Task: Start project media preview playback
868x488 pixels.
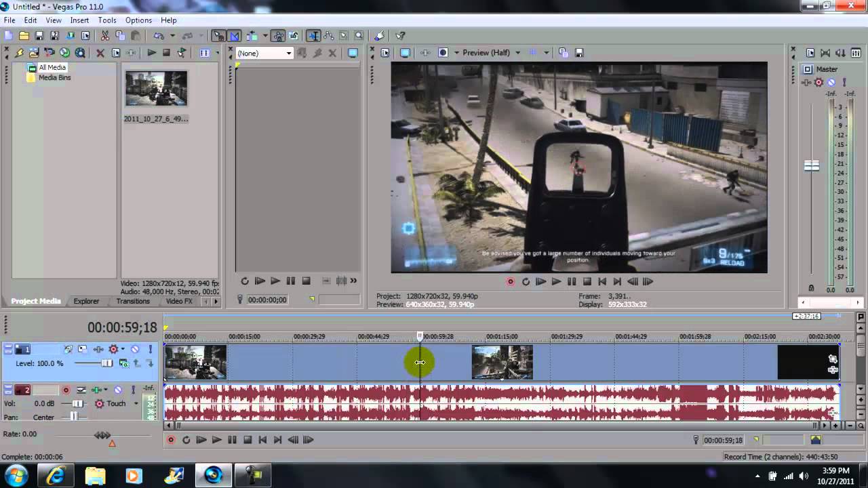Action: click(x=152, y=53)
